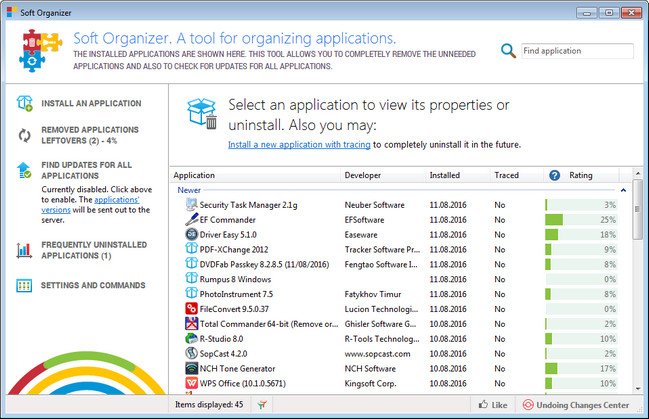Enable Find Updates for All Applications

(87, 170)
